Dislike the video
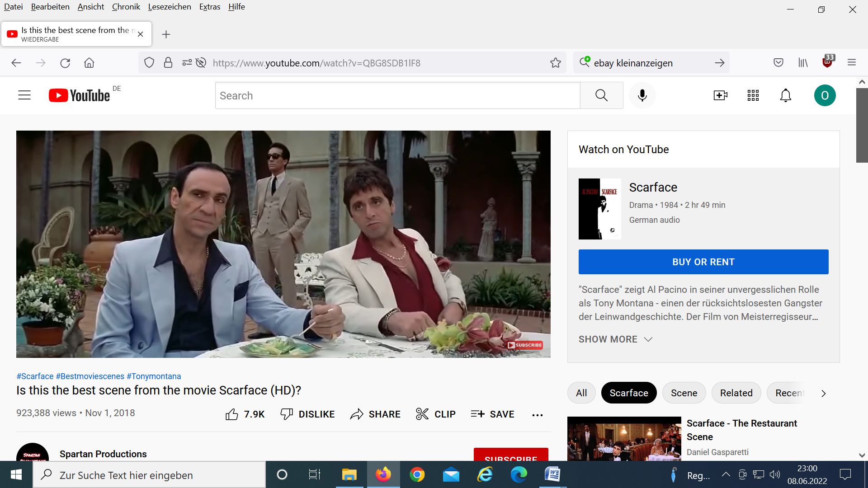Viewport: 868px width, 488px height. click(x=307, y=414)
